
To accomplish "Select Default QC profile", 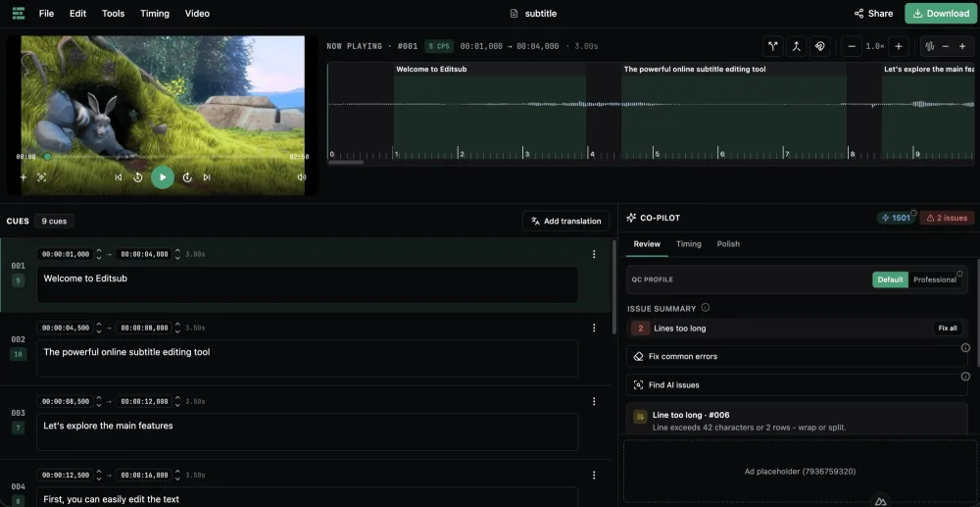I will point(890,279).
